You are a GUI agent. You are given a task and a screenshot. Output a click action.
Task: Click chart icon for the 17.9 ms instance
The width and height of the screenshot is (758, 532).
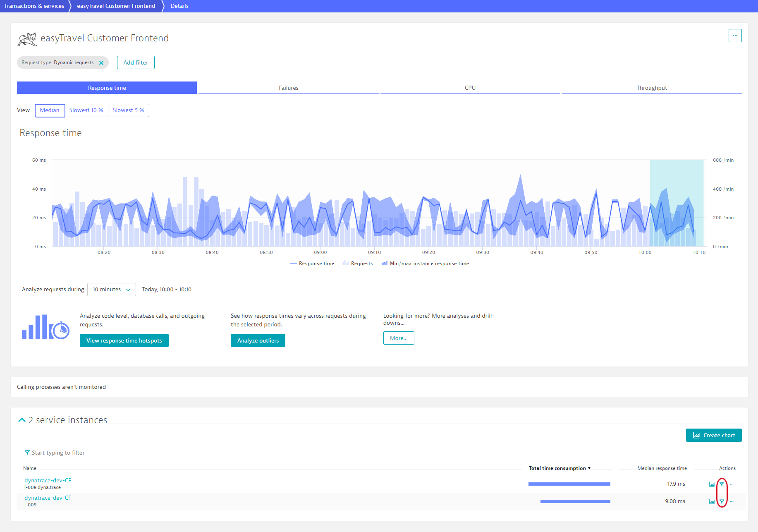712,484
